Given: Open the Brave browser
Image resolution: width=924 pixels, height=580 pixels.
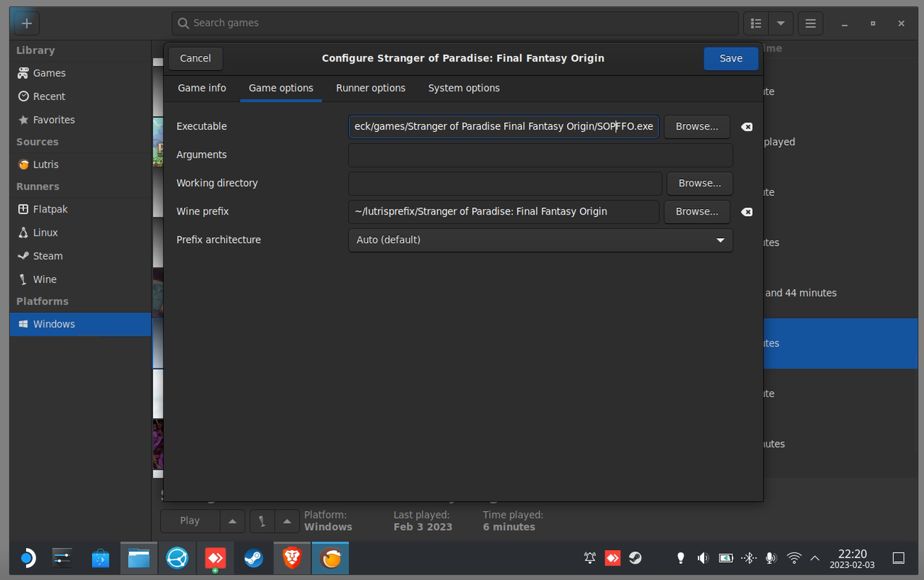Looking at the screenshot, I should 292,558.
